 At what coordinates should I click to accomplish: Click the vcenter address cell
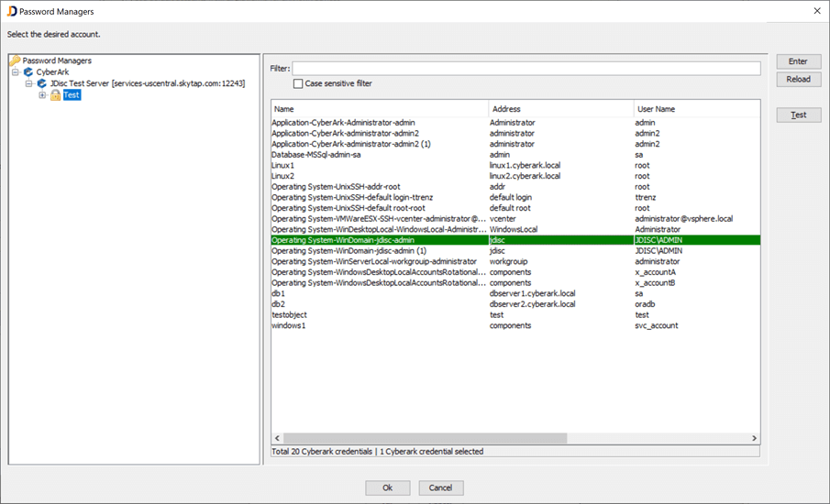[x=503, y=219]
